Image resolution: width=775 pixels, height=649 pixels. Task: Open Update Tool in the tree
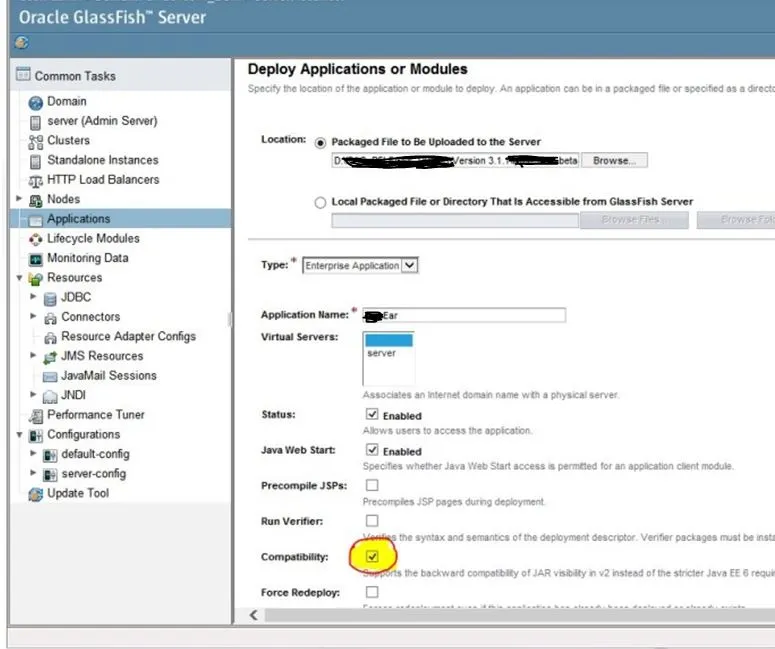(x=78, y=493)
